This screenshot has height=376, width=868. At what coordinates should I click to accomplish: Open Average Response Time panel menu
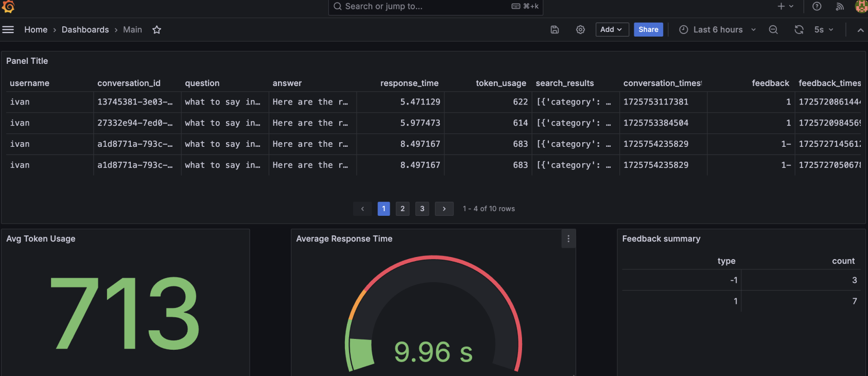pyautogui.click(x=568, y=238)
